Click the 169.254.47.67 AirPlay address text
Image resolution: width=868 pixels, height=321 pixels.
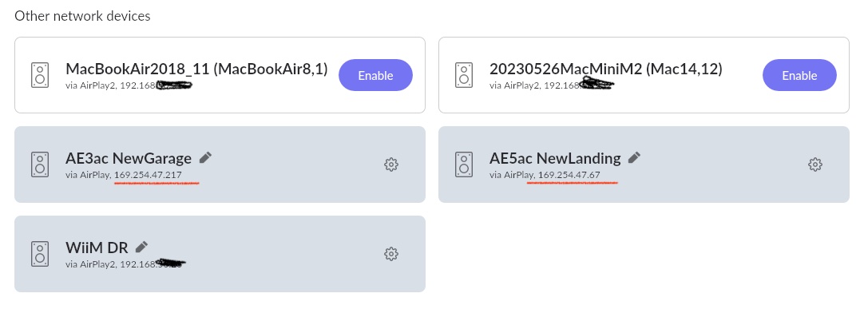pyautogui.click(x=569, y=174)
